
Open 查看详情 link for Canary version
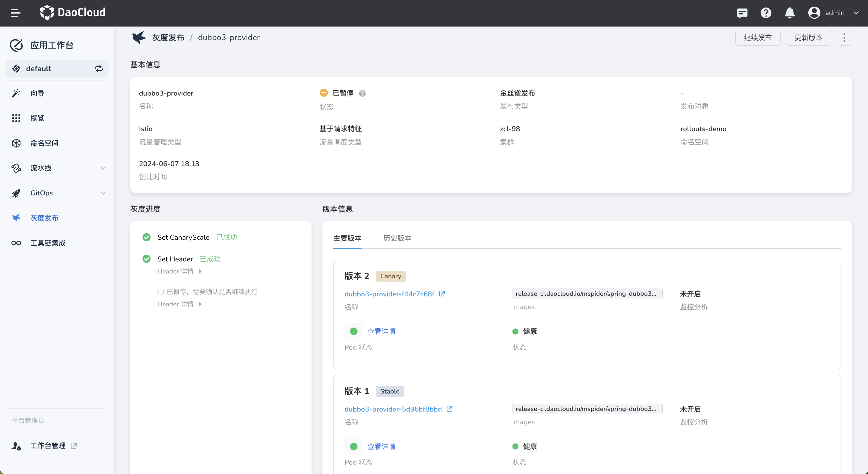pyautogui.click(x=381, y=331)
